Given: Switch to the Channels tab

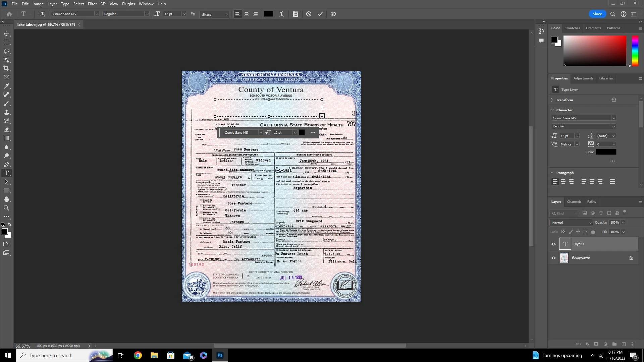Looking at the screenshot, I should pos(574,202).
